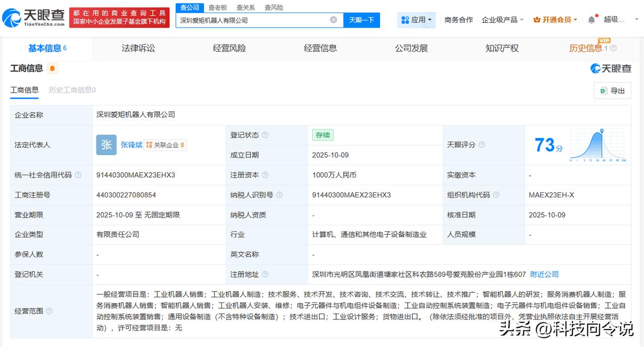
Task: Click 营业期限 value 2025-10-09 至 无固定期限
Action: click(138, 215)
